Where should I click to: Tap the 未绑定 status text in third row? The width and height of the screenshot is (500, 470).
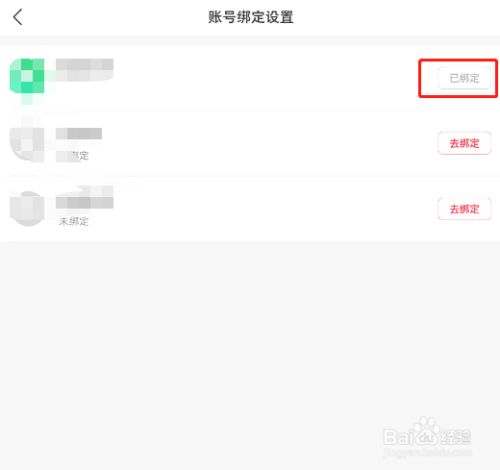pos(74,221)
